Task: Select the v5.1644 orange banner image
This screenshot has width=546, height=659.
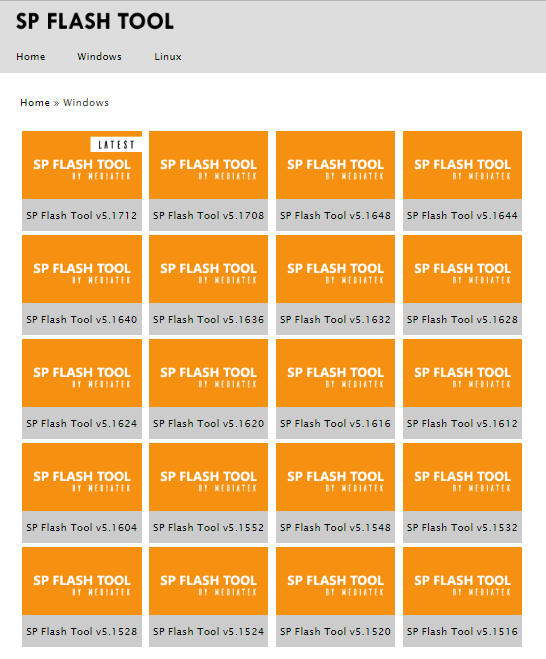Action: (462, 165)
